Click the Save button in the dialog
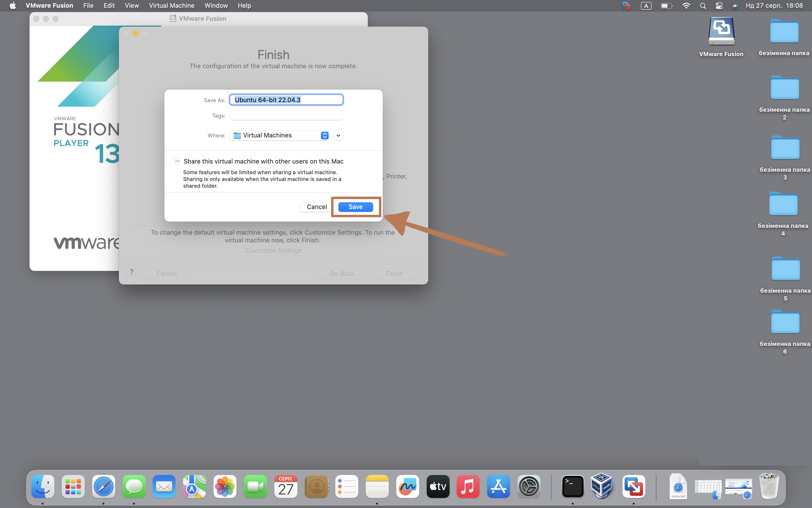Viewport: 812px width, 508px height. (355, 207)
